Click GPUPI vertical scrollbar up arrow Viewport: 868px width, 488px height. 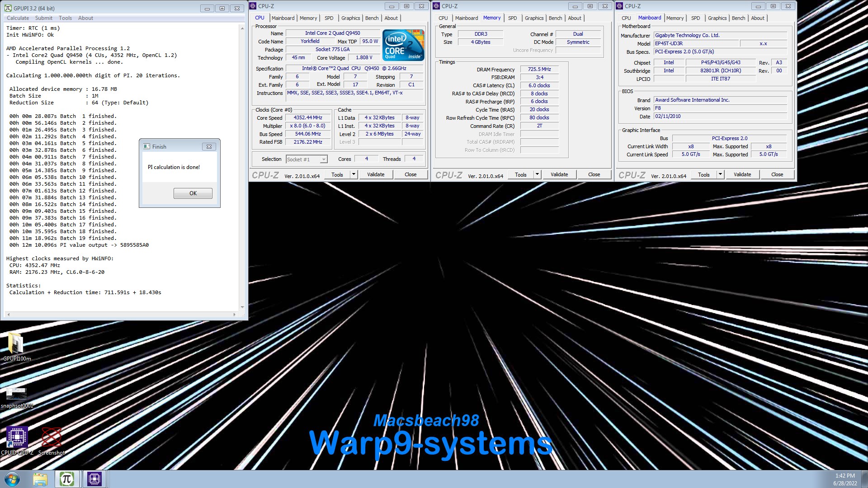242,28
